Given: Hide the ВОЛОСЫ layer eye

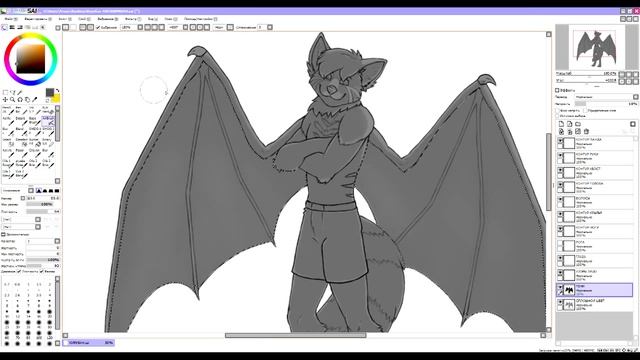Looking at the screenshot, I should pos(560,199).
